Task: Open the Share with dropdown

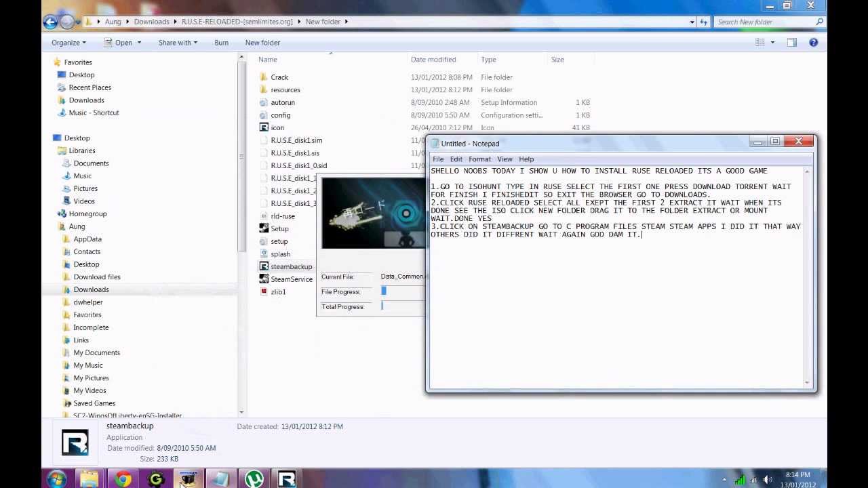Action: (178, 43)
